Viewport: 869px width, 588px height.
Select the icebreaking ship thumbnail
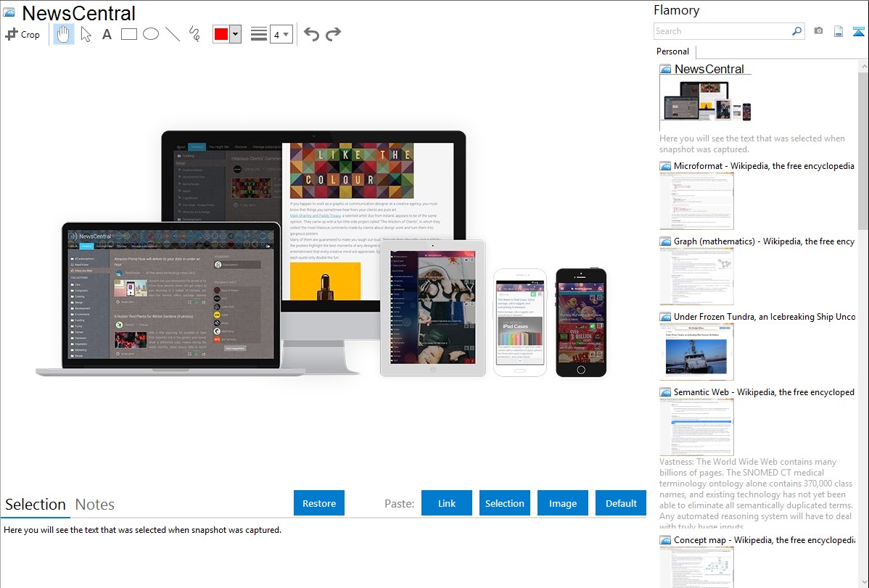pyautogui.click(x=696, y=352)
